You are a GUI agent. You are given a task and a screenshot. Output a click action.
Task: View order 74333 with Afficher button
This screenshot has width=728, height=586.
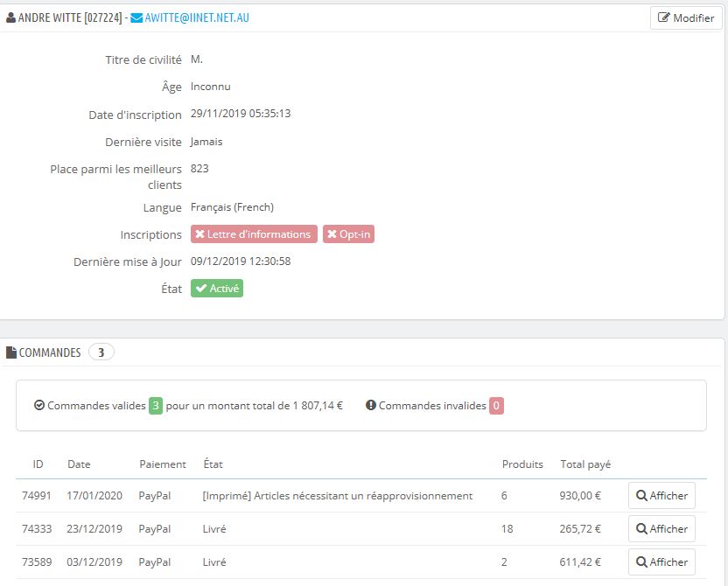661,529
